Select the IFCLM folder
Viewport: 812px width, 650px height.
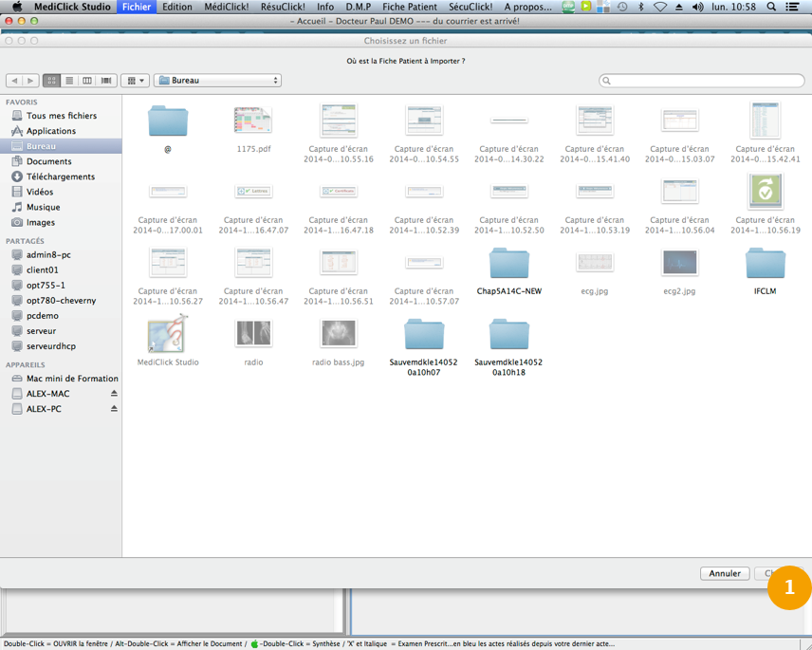765,264
